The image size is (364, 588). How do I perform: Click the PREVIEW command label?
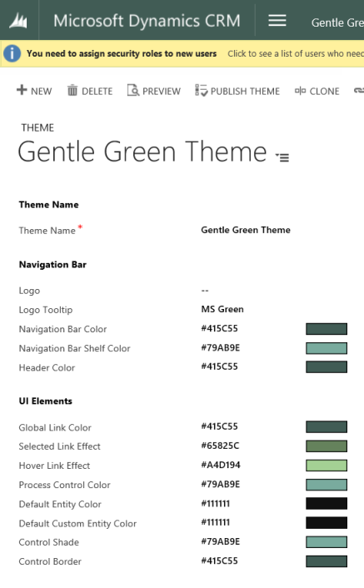coord(162,91)
